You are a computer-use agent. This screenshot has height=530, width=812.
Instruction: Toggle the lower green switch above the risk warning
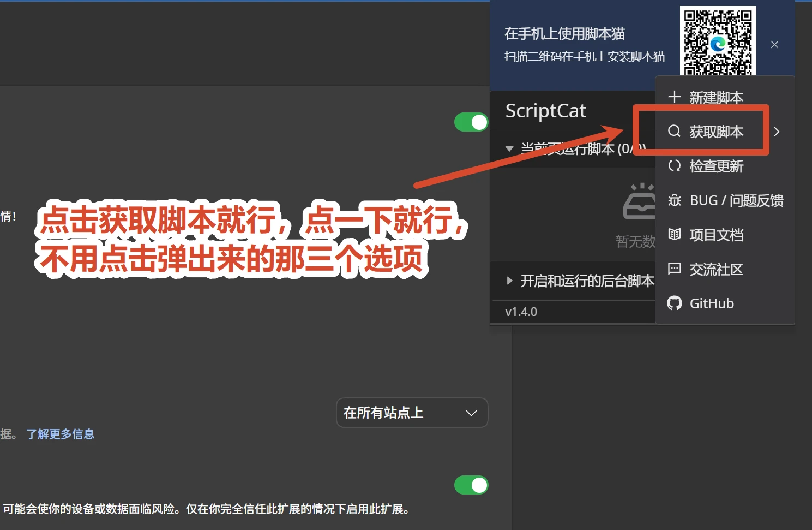[471, 485]
